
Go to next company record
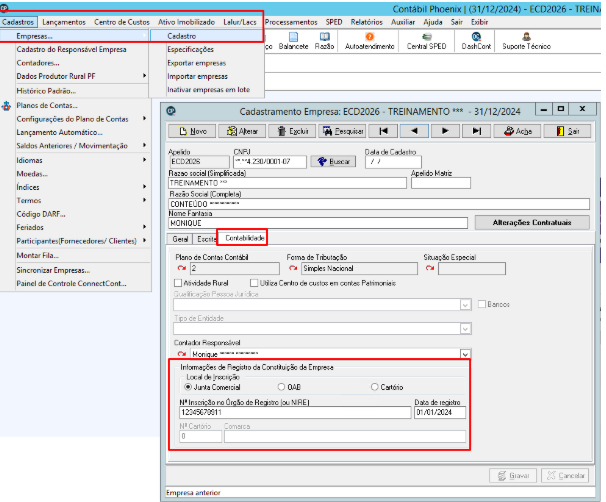pyautogui.click(x=445, y=131)
